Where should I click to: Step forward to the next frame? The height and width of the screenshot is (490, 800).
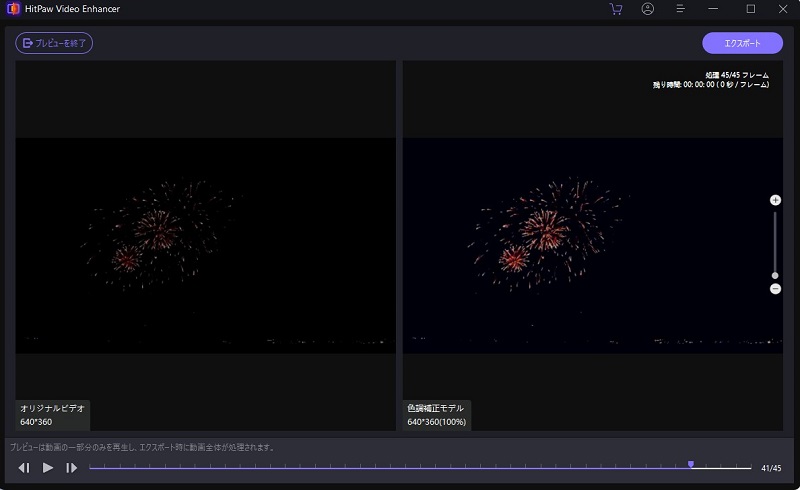click(x=71, y=468)
